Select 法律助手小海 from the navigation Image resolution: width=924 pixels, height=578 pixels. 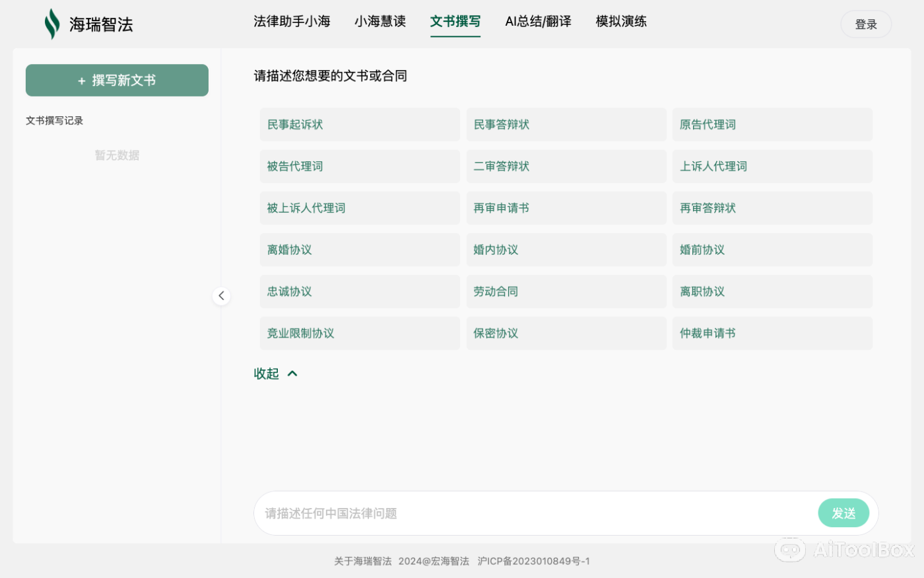(292, 21)
